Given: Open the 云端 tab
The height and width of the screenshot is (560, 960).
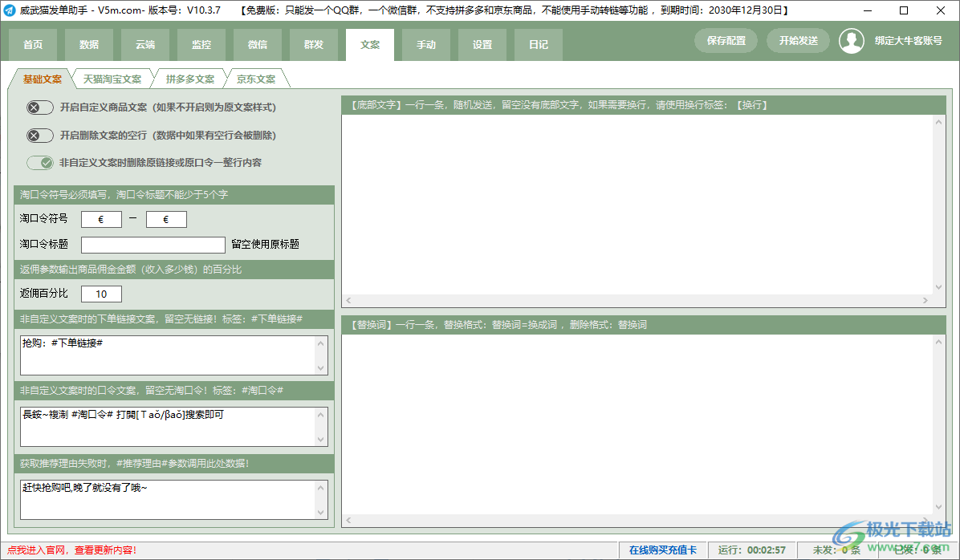Looking at the screenshot, I should click(x=145, y=45).
